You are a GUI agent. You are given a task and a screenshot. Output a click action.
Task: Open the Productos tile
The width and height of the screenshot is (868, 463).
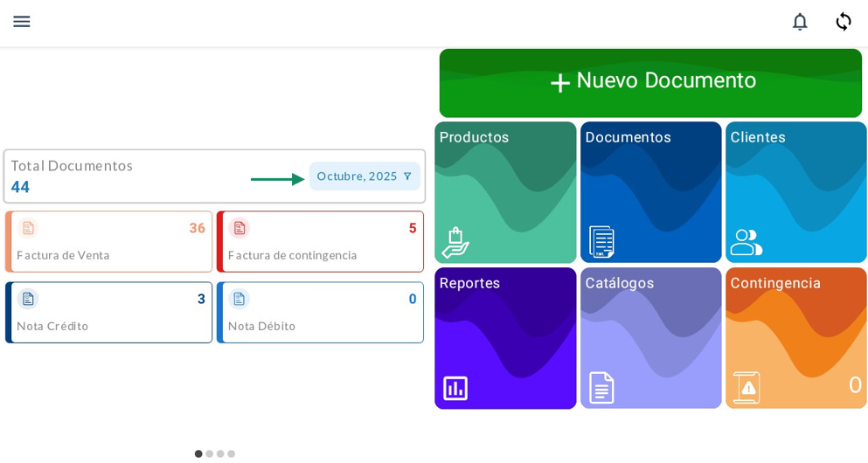coord(505,192)
